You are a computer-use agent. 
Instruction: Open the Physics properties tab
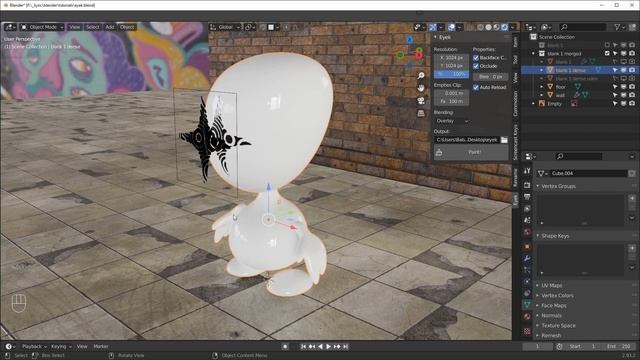[527, 282]
